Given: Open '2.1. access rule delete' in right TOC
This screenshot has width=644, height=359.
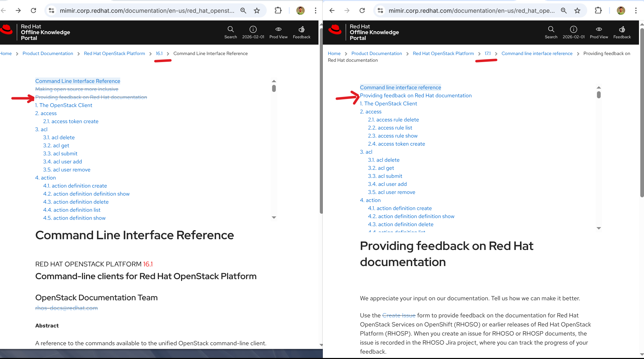Looking at the screenshot, I should point(393,120).
